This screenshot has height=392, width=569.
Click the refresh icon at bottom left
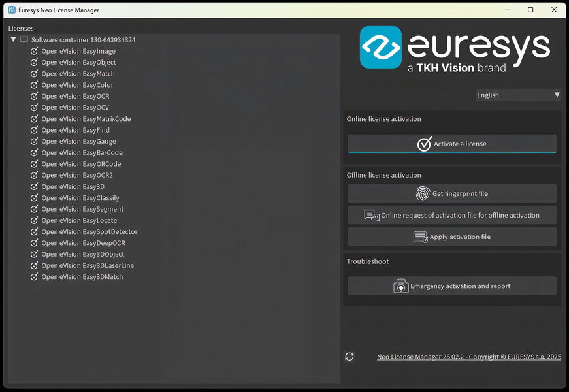click(350, 356)
